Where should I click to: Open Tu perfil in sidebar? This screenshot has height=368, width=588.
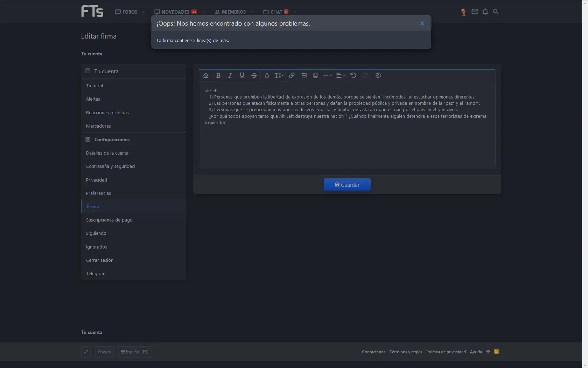click(133, 86)
